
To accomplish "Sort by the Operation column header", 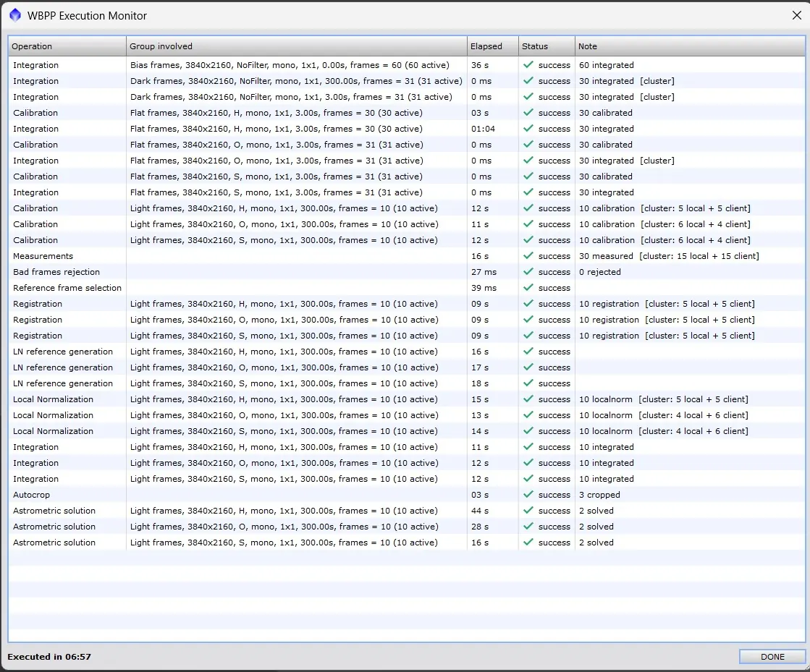I will point(67,46).
